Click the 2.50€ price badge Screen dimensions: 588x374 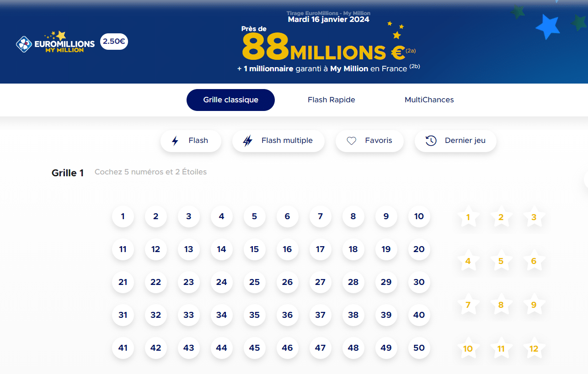click(x=114, y=41)
